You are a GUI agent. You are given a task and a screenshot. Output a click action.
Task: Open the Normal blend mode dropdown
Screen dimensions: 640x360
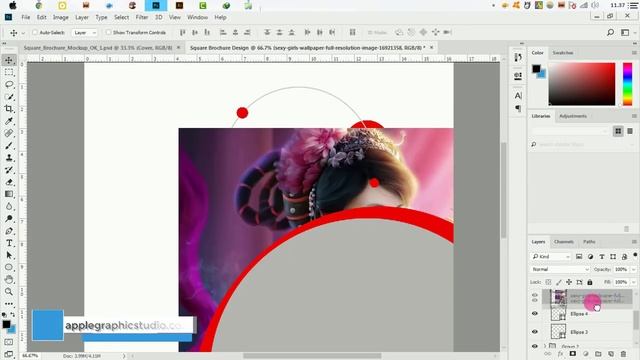click(560, 269)
